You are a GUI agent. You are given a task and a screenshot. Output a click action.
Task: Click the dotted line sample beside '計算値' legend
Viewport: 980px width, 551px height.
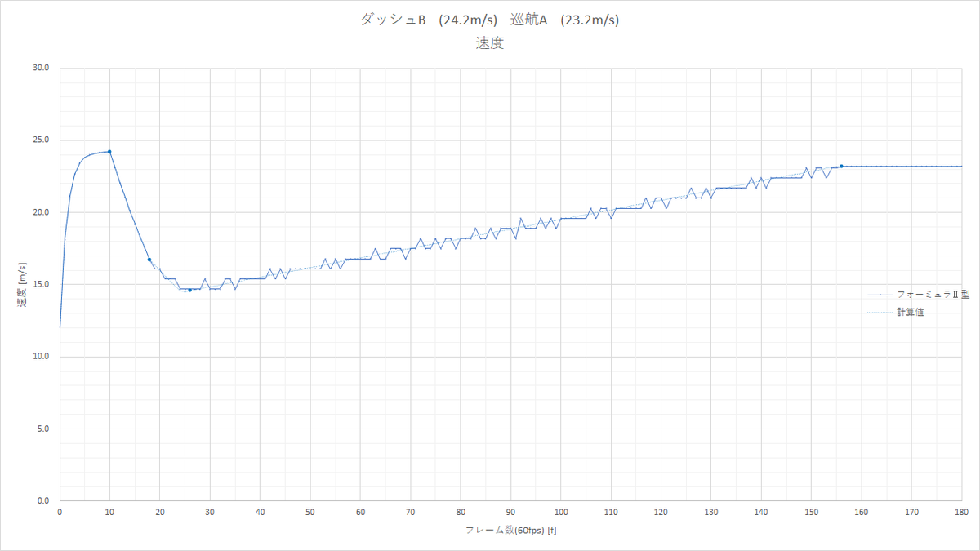pos(880,313)
